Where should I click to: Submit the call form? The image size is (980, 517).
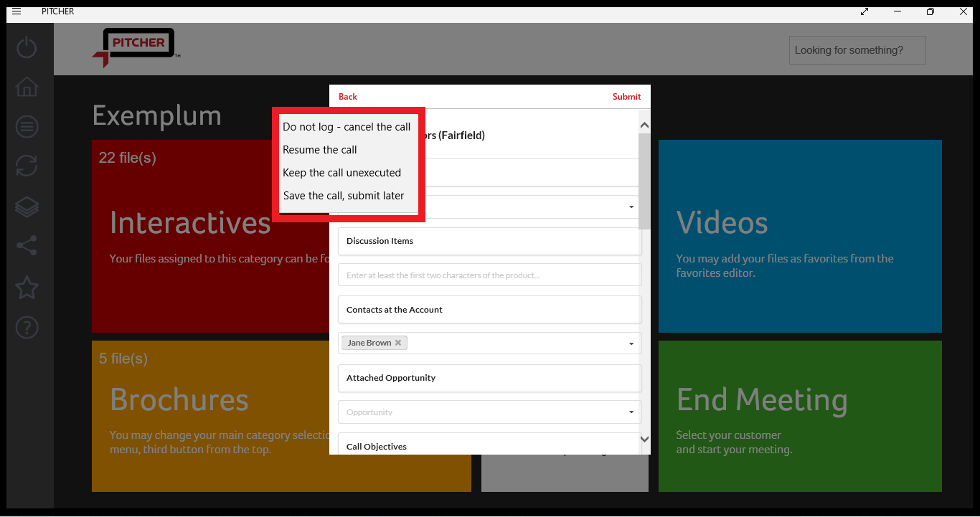(626, 97)
